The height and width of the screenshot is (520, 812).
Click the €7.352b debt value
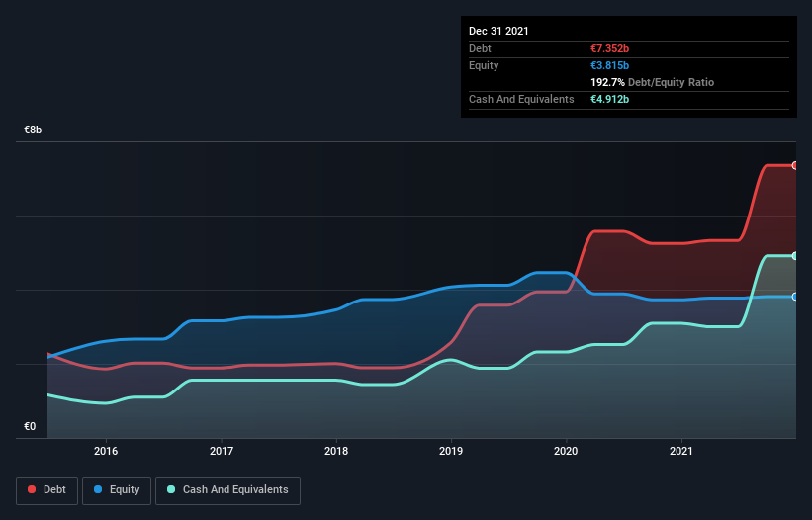point(609,48)
